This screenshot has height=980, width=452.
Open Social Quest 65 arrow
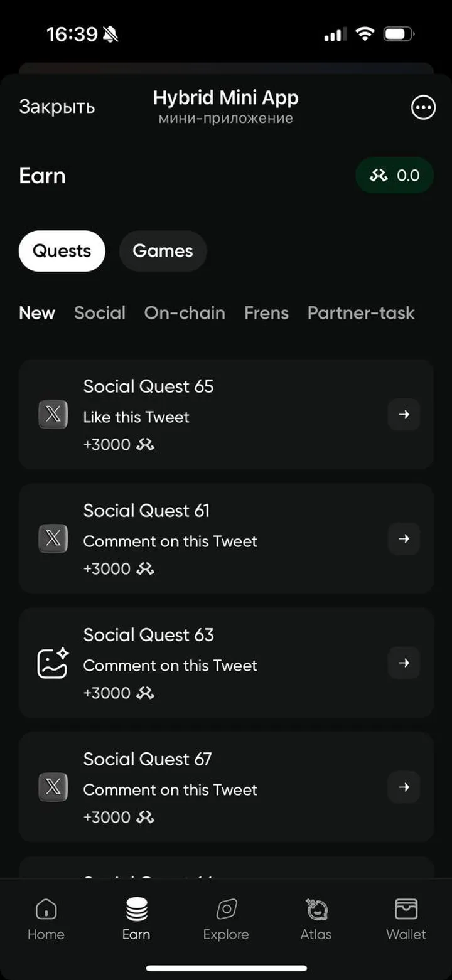tap(404, 415)
